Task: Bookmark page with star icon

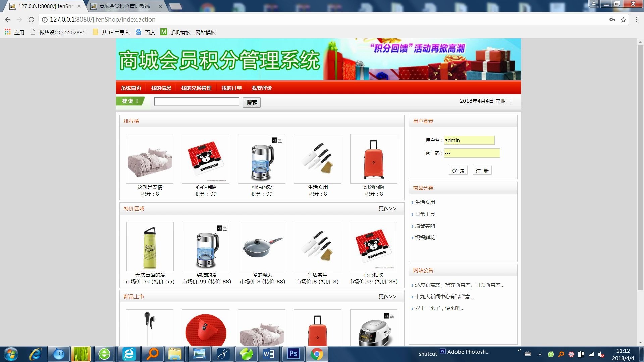Action: point(623,20)
